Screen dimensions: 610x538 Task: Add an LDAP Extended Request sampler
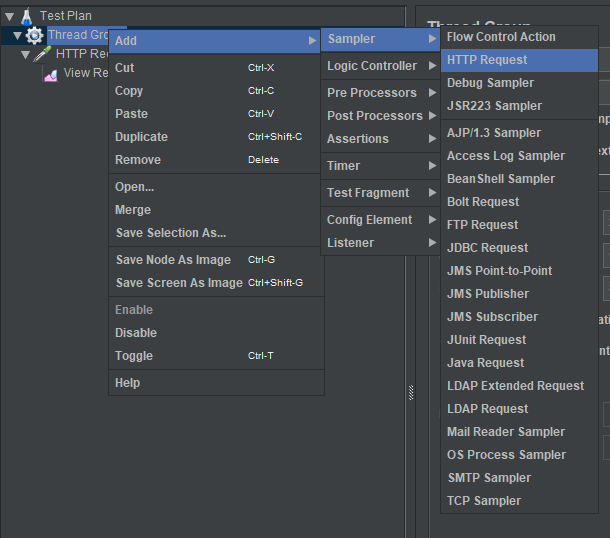519,386
